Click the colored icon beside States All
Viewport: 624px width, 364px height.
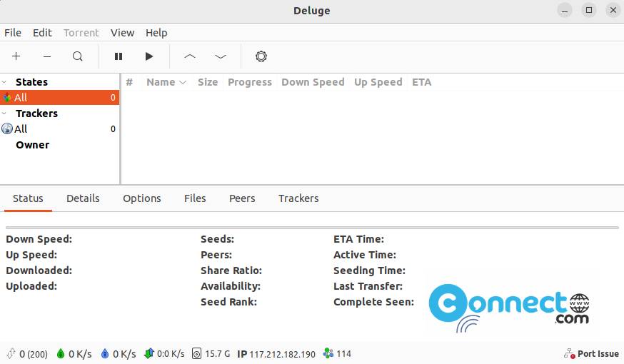(x=7, y=97)
